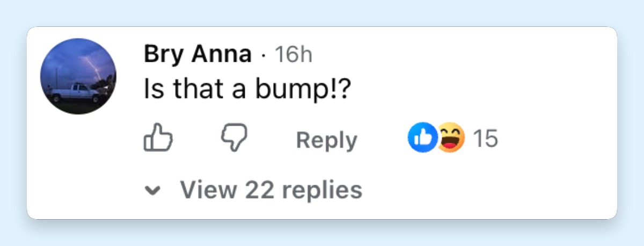Open the blue Like reaction badge
Screen dimensions: 644x246
pyautogui.click(x=422, y=138)
